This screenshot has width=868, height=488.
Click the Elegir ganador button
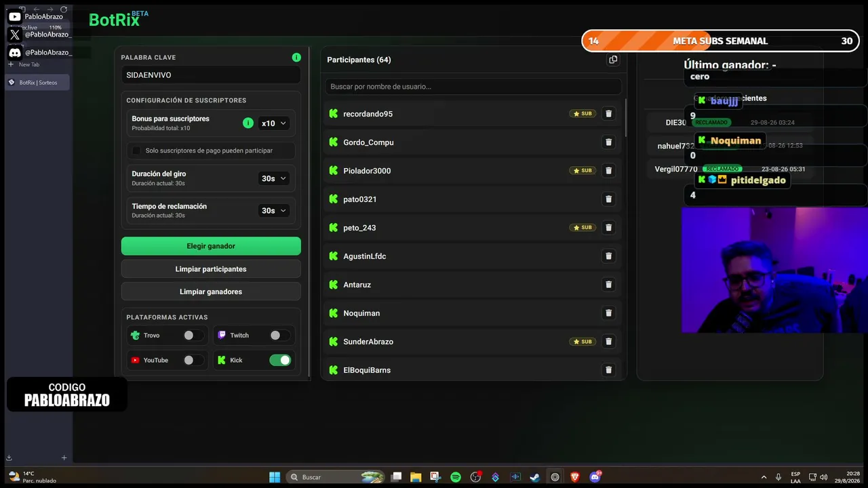point(211,246)
